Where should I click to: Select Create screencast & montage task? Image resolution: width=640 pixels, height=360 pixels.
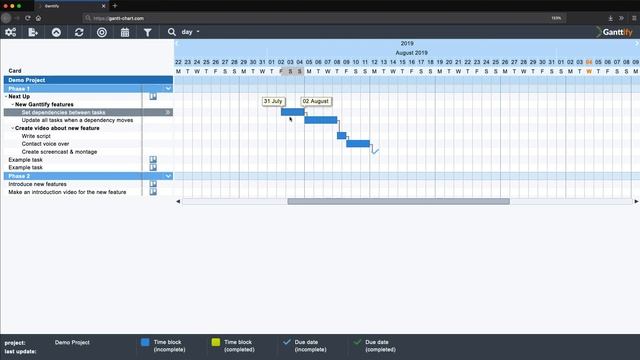(x=59, y=152)
